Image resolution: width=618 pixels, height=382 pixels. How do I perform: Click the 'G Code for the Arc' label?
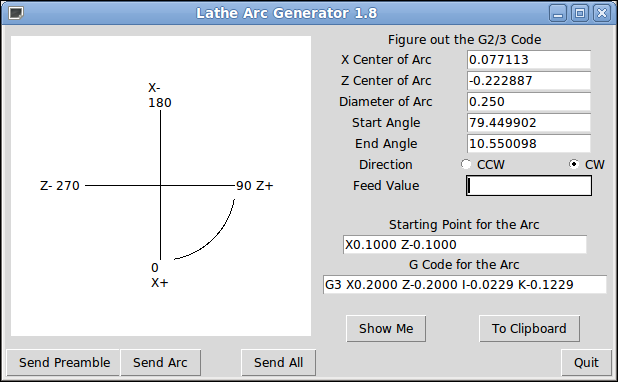464,264
